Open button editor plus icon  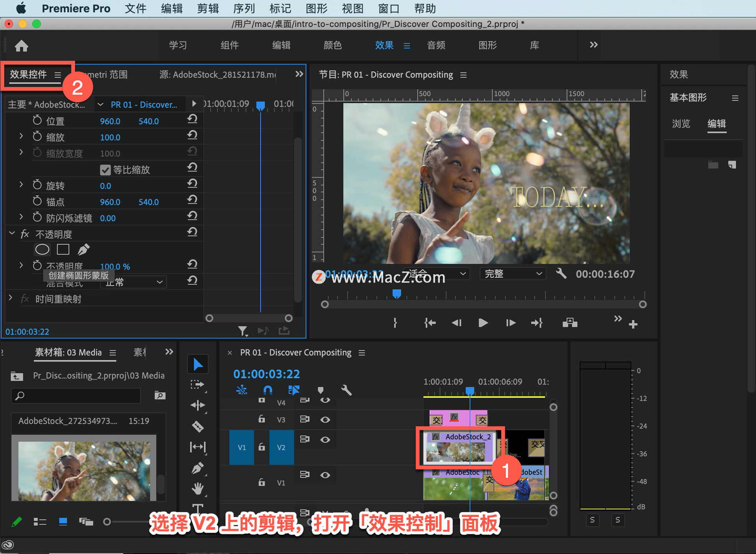coord(633,324)
